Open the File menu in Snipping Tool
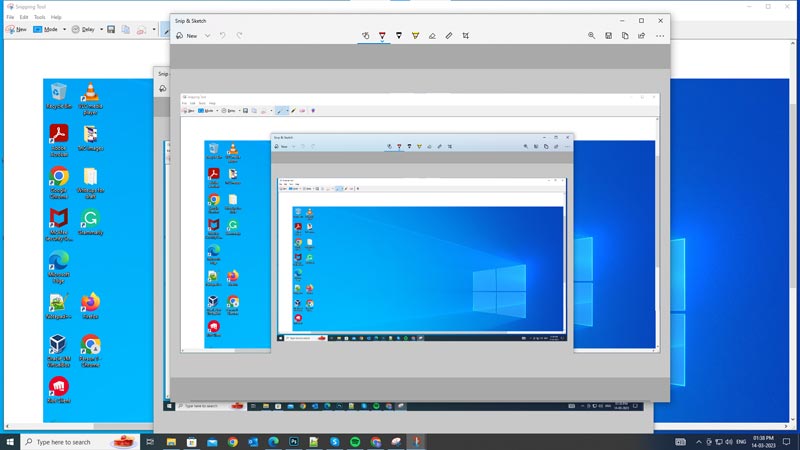 [10, 17]
